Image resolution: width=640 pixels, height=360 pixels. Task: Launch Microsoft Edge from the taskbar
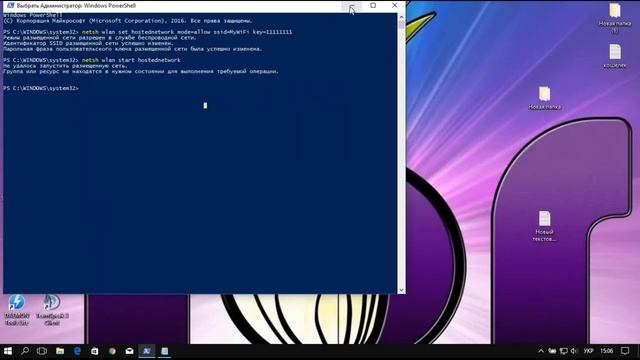coord(77,351)
